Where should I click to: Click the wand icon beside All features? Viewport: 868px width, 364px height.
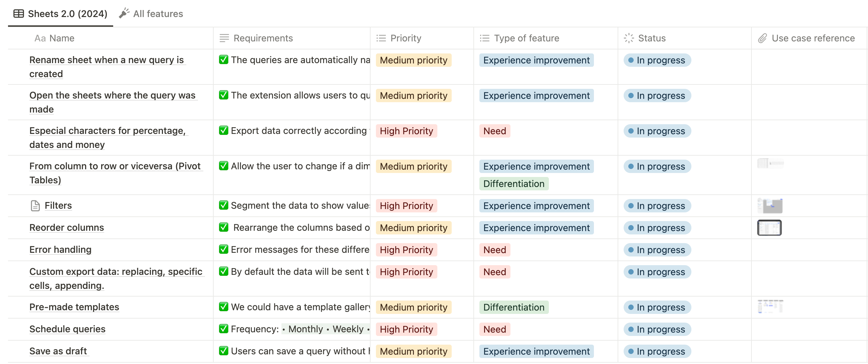124,13
